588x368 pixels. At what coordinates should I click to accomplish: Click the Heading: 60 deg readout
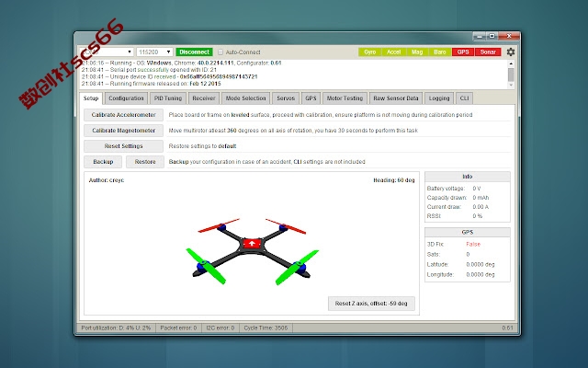(x=394, y=180)
